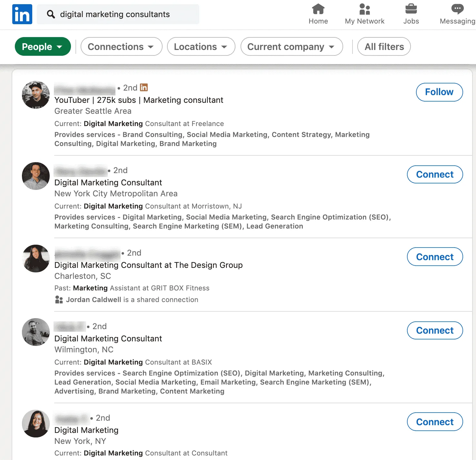
Task: Open the Home icon in navigation
Action: pos(318,9)
